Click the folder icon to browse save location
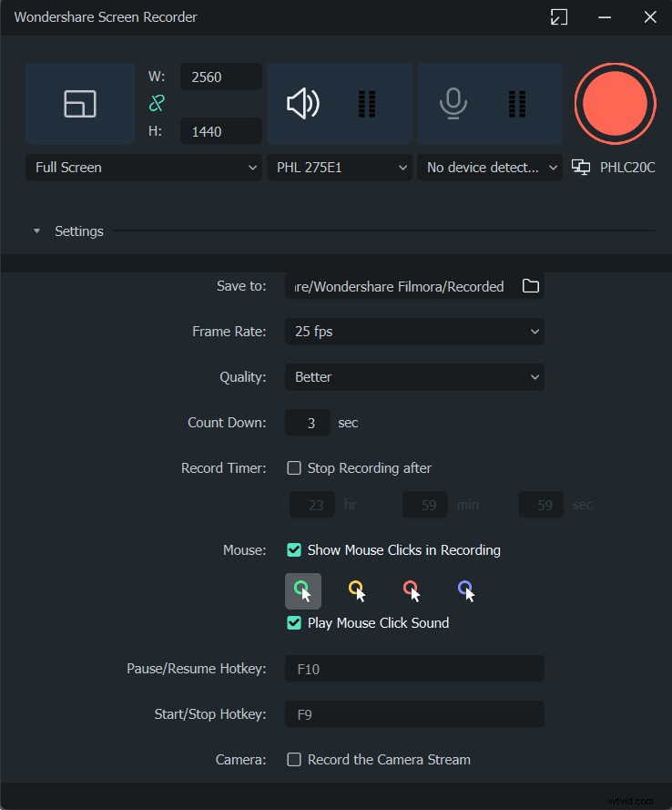The width and height of the screenshot is (672, 810). tap(530, 286)
